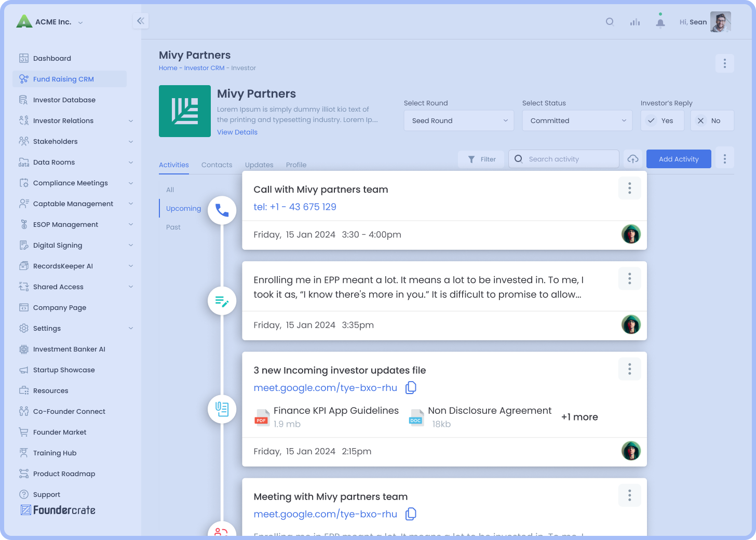Copy link icon in Meeting with Mivy card
The width and height of the screenshot is (756, 540).
[411, 514]
